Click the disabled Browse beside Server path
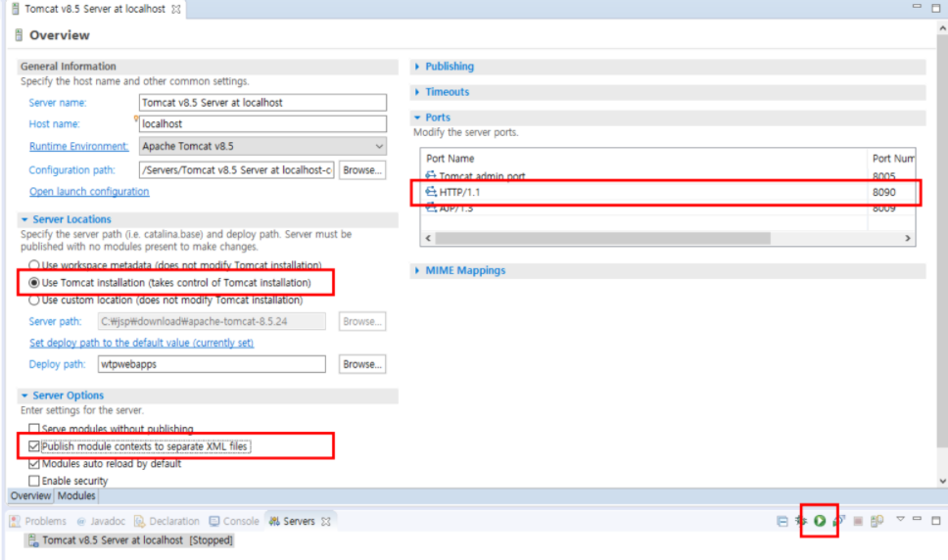This screenshot has width=948, height=560. (362, 321)
